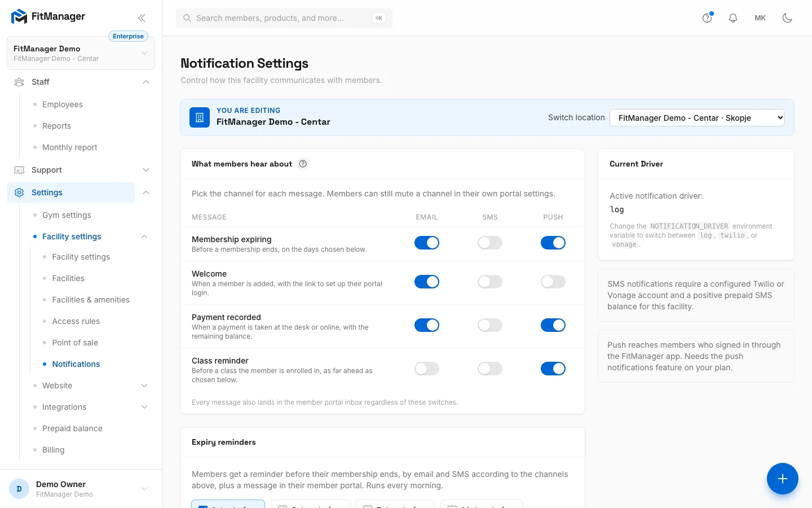Click the help icon beside What members hear about

pyautogui.click(x=303, y=164)
